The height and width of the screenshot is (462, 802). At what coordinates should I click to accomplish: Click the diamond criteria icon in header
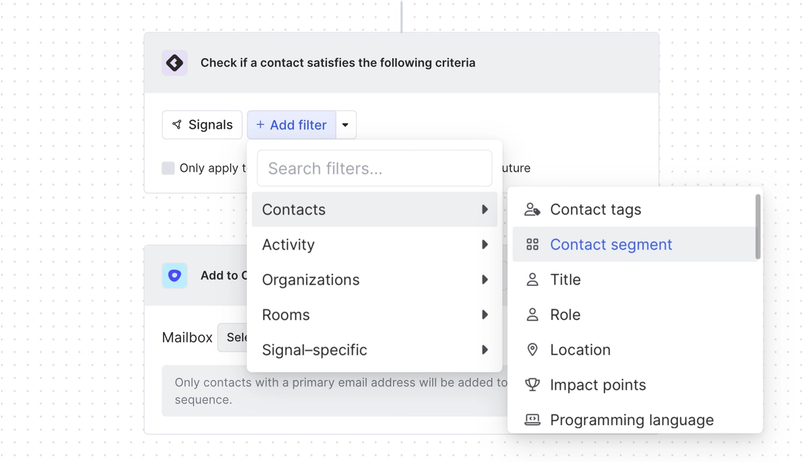pyautogui.click(x=175, y=63)
